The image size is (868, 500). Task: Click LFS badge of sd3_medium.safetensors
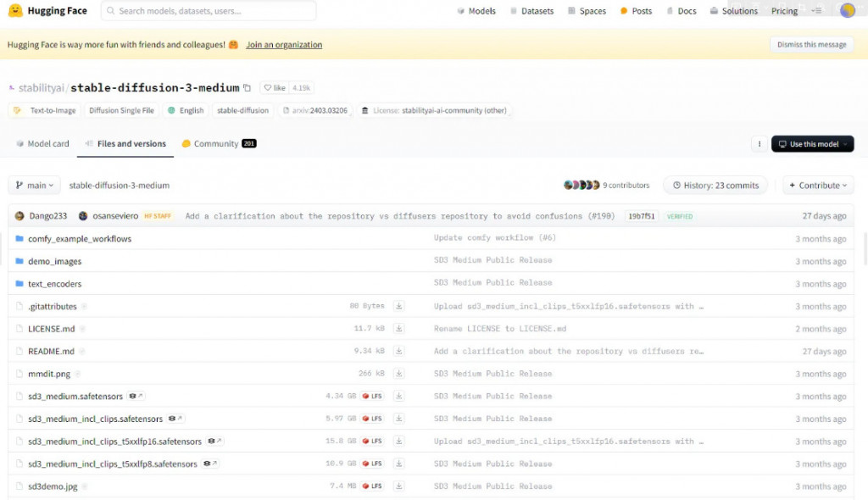pyautogui.click(x=372, y=396)
